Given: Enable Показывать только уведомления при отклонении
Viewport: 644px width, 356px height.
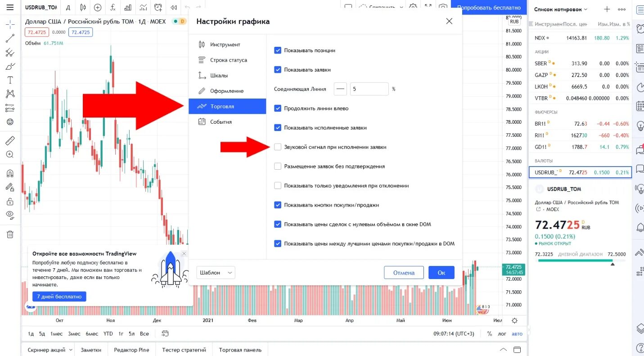Looking at the screenshot, I should (x=278, y=185).
